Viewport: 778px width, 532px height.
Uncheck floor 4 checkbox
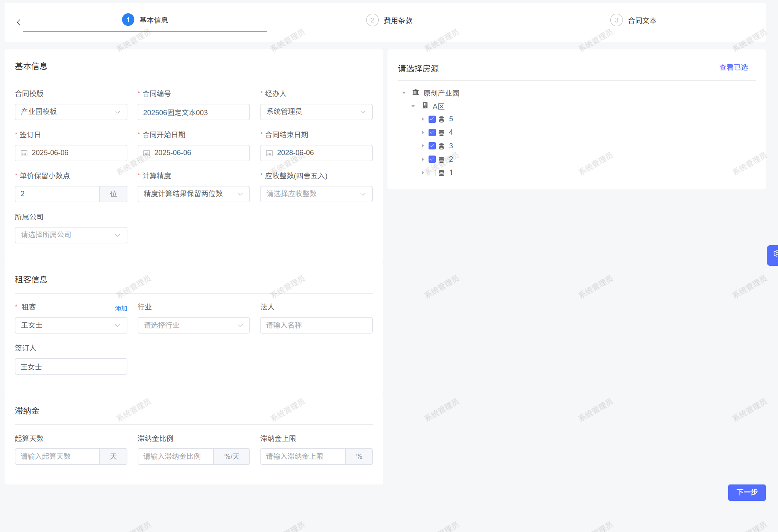pos(432,132)
